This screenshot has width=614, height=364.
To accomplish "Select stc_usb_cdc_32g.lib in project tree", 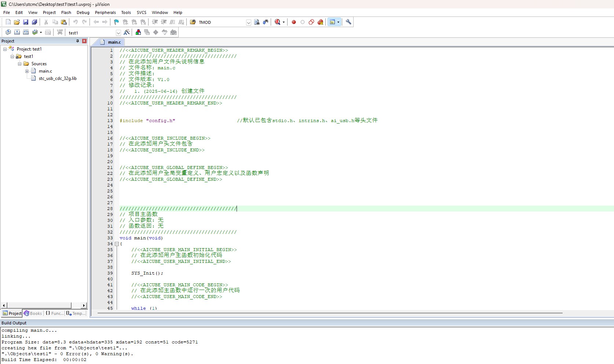I will click(x=58, y=78).
